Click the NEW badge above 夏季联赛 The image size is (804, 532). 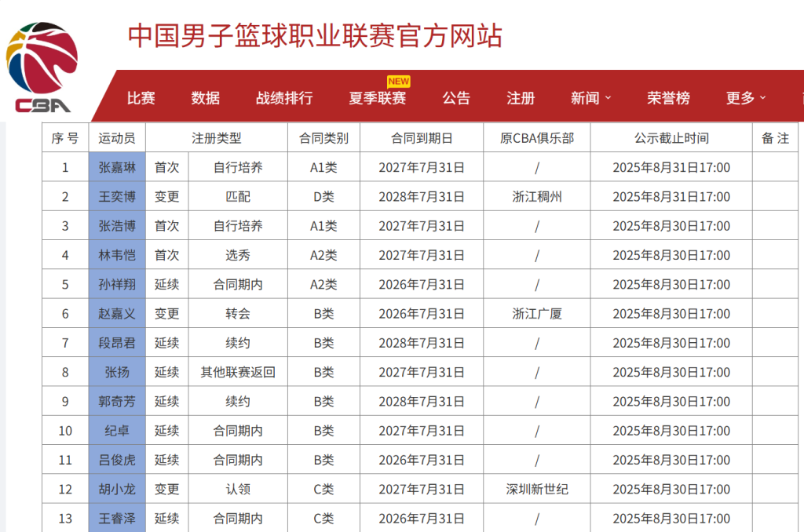click(x=400, y=80)
